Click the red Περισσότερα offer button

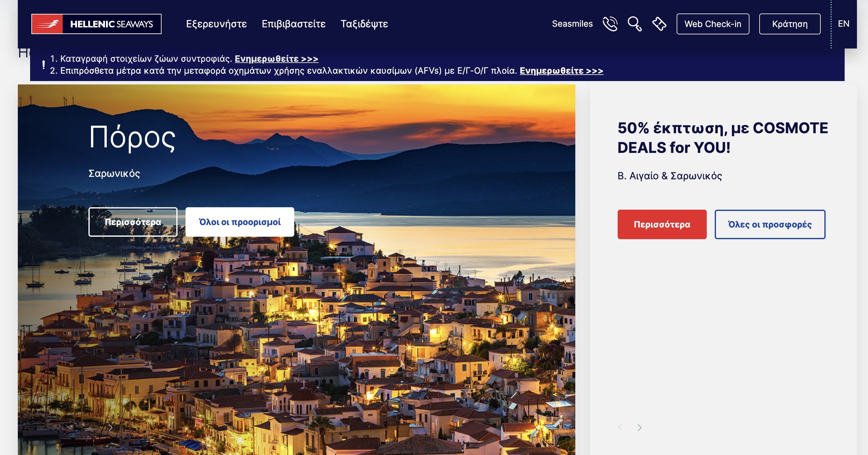tap(662, 224)
